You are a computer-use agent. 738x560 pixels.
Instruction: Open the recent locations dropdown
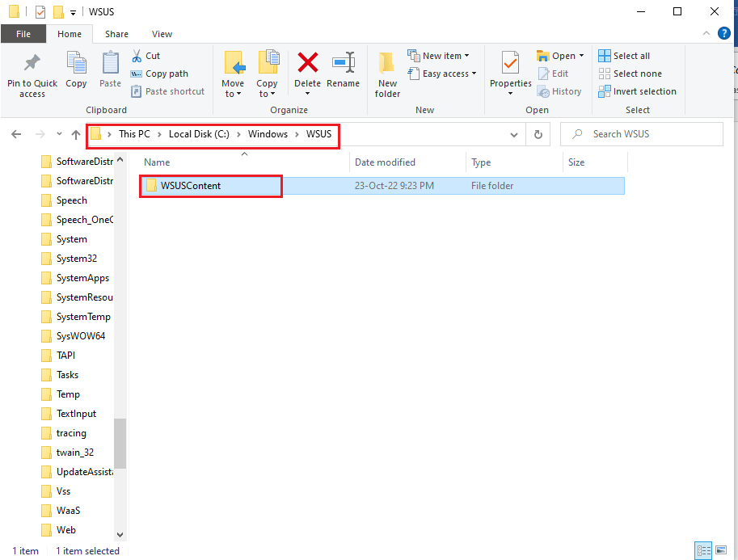click(x=59, y=134)
